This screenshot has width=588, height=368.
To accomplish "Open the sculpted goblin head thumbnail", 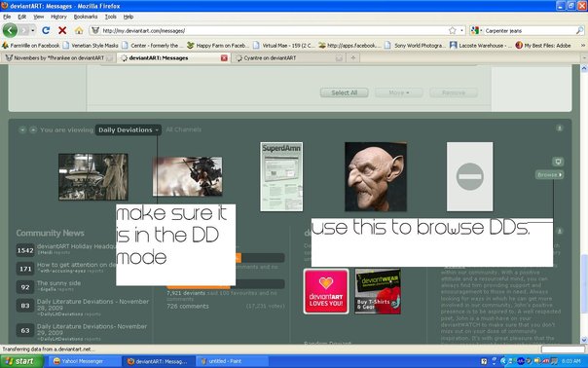I will click(376, 176).
